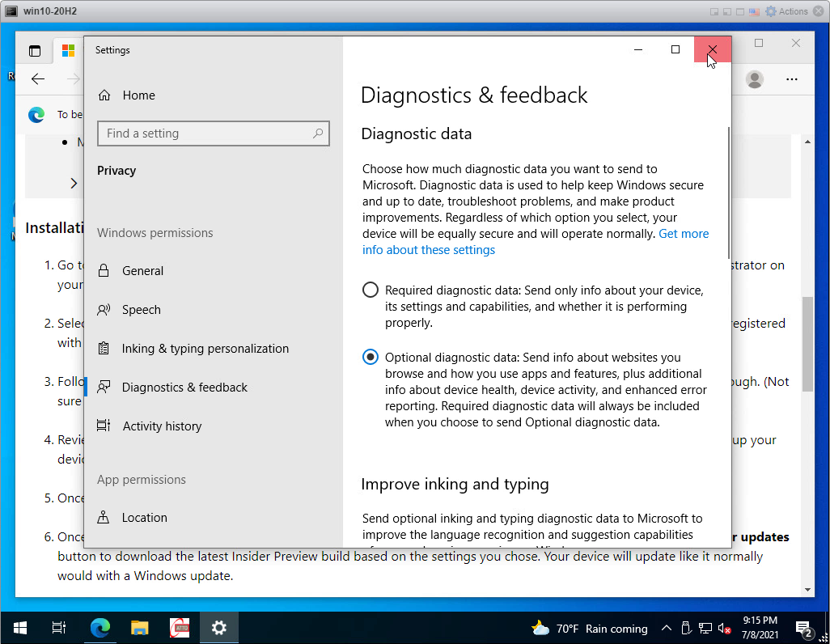The width and height of the screenshot is (830, 644).
Task: Open File Explorer from taskbar
Action: 140,628
